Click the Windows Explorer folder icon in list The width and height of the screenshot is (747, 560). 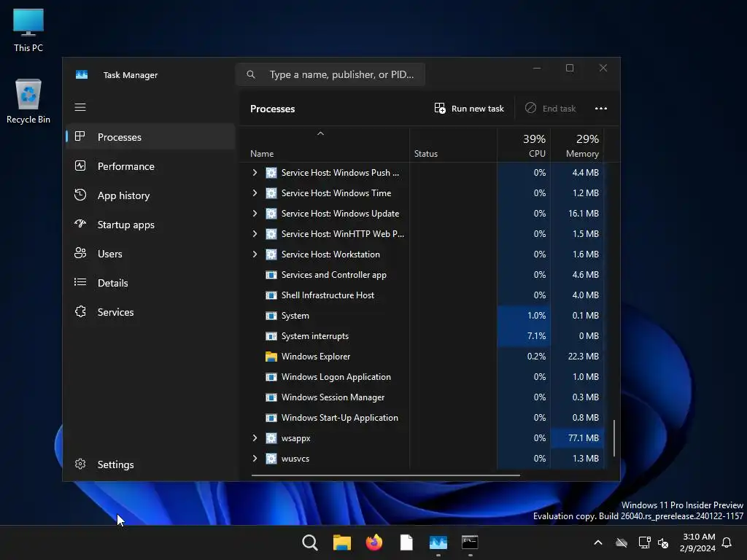point(271,356)
